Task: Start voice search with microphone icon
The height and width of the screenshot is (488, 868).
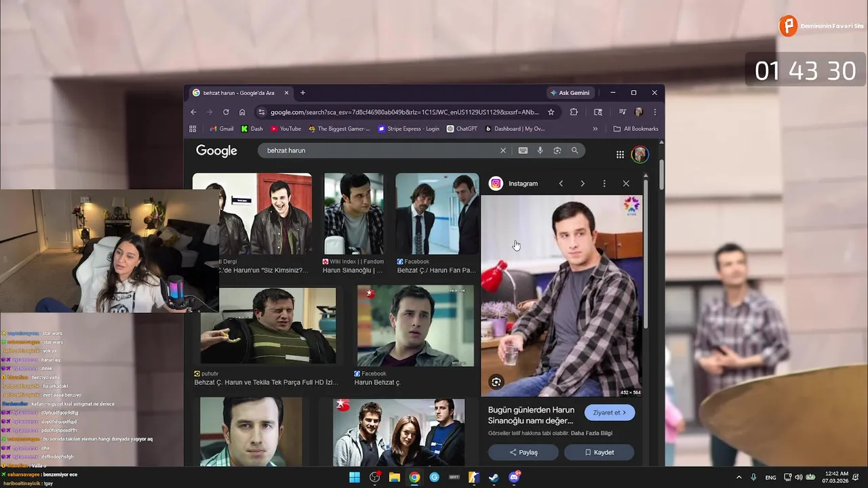Action: [x=540, y=150]
